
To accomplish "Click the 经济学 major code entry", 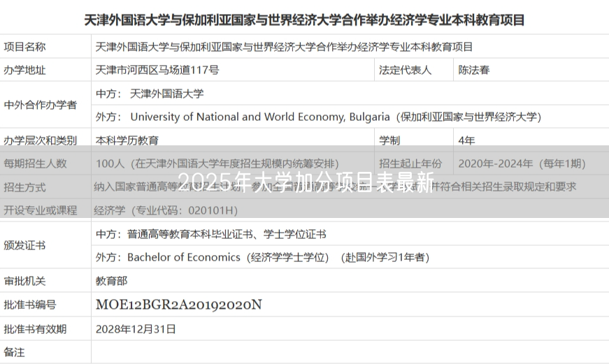I will [166, 210].
